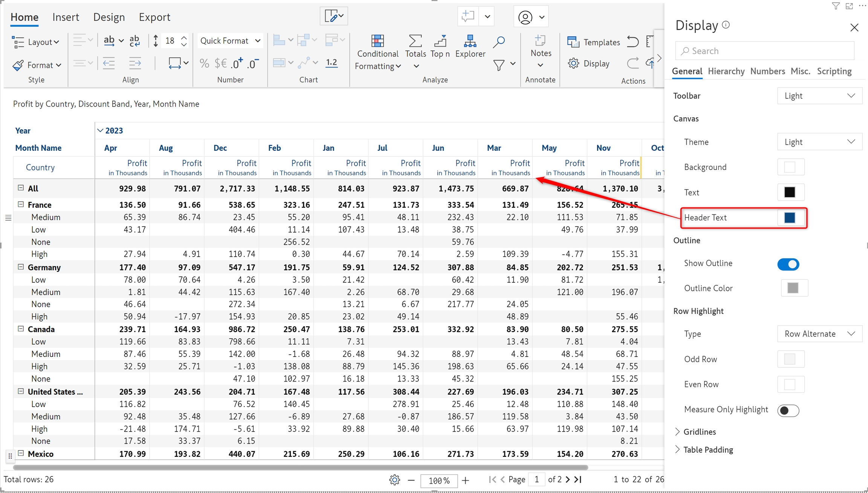Click the filter funnel icon
Screen dimensions: 868x493
click(499, 65)
